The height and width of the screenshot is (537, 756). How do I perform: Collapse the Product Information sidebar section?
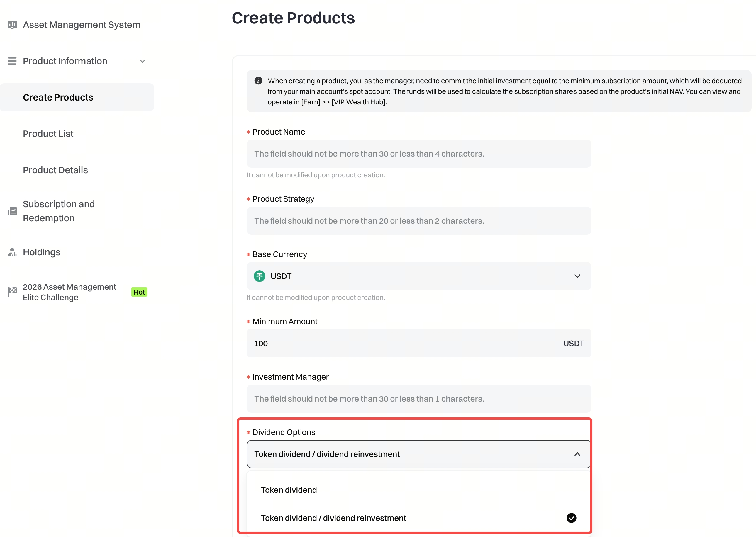pyautogui.click(x=143, y=61)
